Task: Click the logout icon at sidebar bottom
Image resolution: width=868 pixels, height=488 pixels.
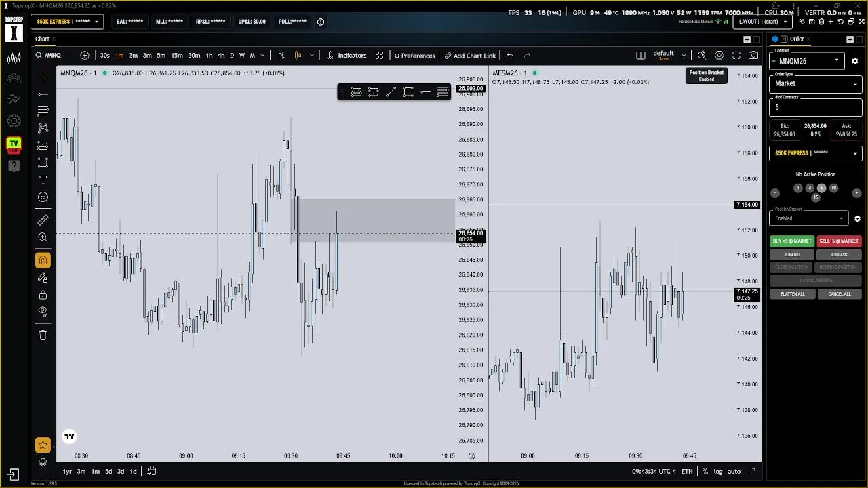Action: point(14,474)
